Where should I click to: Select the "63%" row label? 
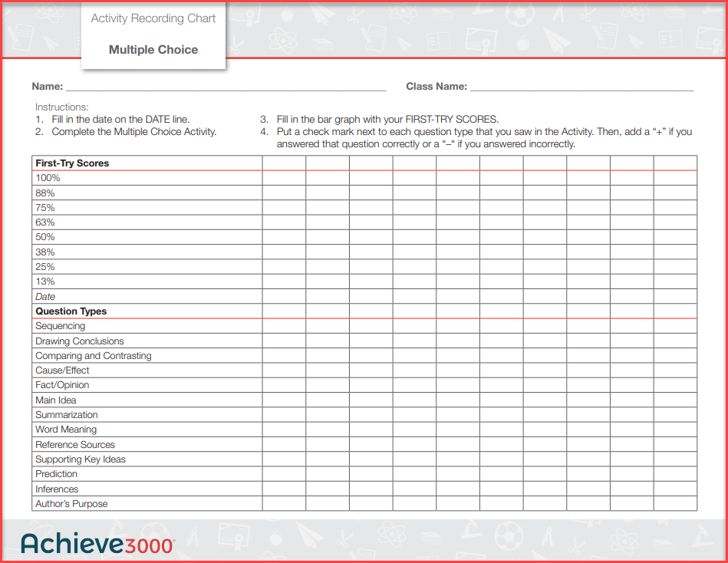coord(45,222)
